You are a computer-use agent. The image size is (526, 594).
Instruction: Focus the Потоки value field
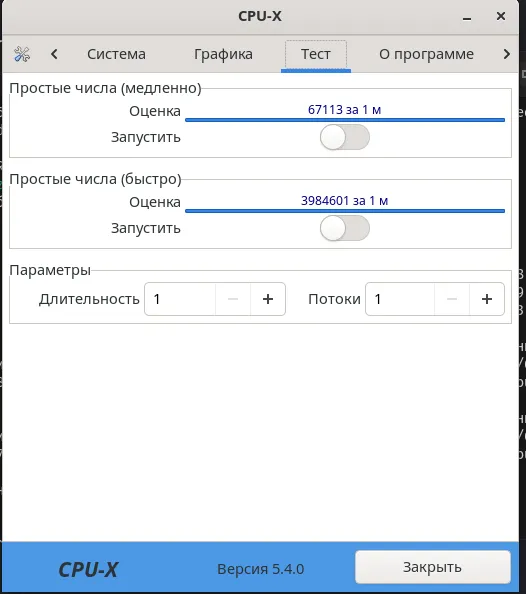400,299
